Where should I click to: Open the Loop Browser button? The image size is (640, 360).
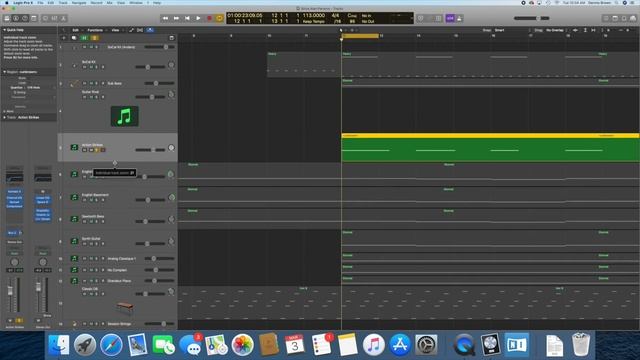(624, 18)
